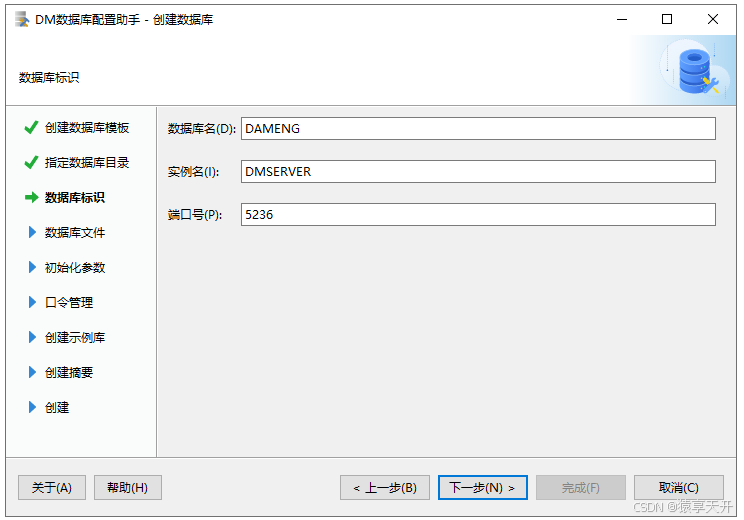
Task: Click the 端口号(P): label
Action: coord(195,215)
